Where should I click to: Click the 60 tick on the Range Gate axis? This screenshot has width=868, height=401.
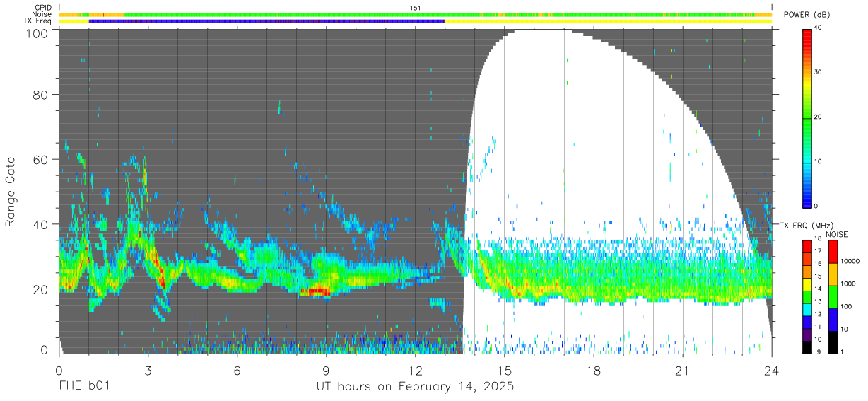pos(40,159)
